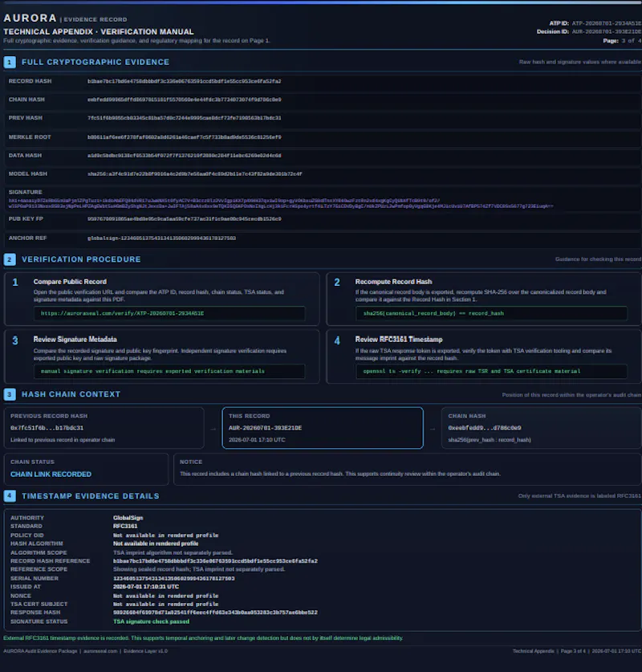
Task: Click the manual signature verification code box
Action: (169, 371)
